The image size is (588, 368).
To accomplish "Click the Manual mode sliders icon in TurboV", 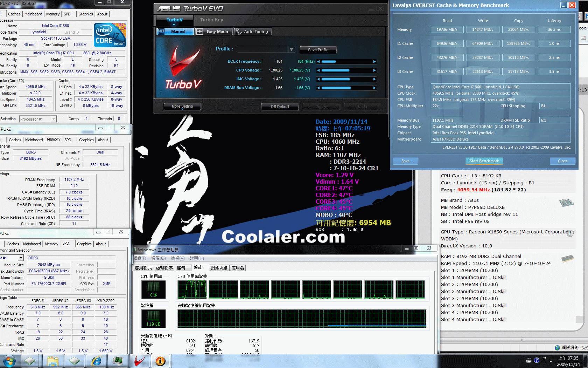I will click(x=161, y=32).
